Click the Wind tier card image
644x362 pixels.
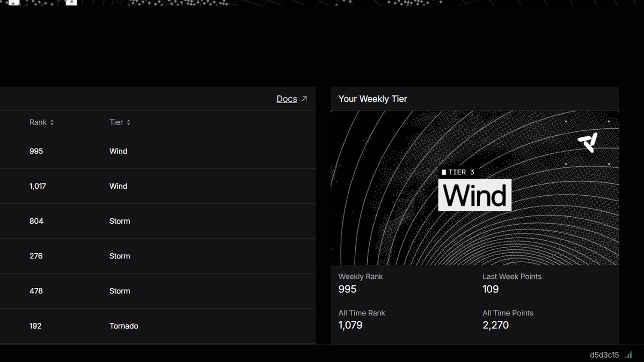474,188
